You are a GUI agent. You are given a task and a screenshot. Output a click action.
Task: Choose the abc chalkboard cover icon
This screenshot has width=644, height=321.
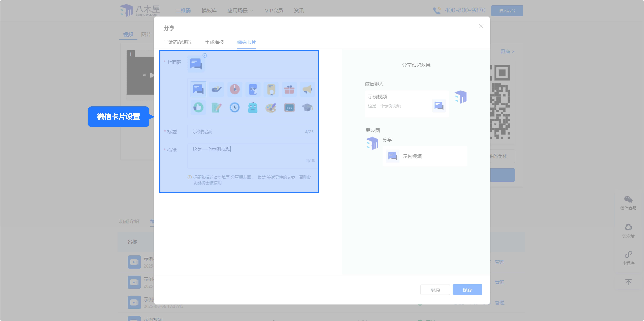coord(289,108)
